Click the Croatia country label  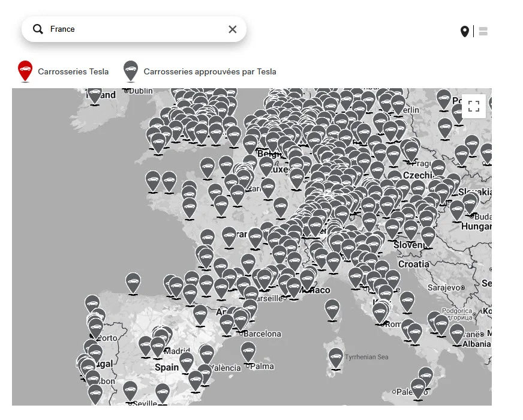coord(414,264)
